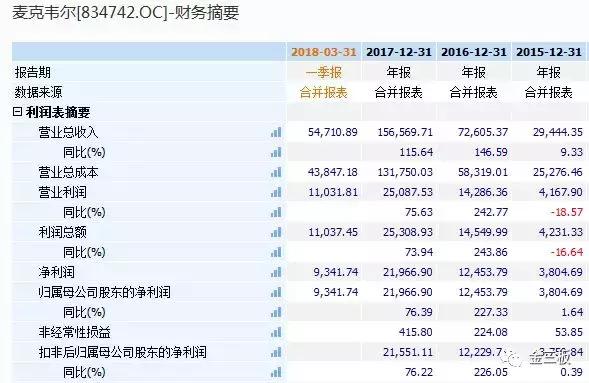Image resolution: width=589 pixels, height=383 pixels.
Task: Select value 21,551.11 in 扣非后 row
Action: (x=408, y=352)
